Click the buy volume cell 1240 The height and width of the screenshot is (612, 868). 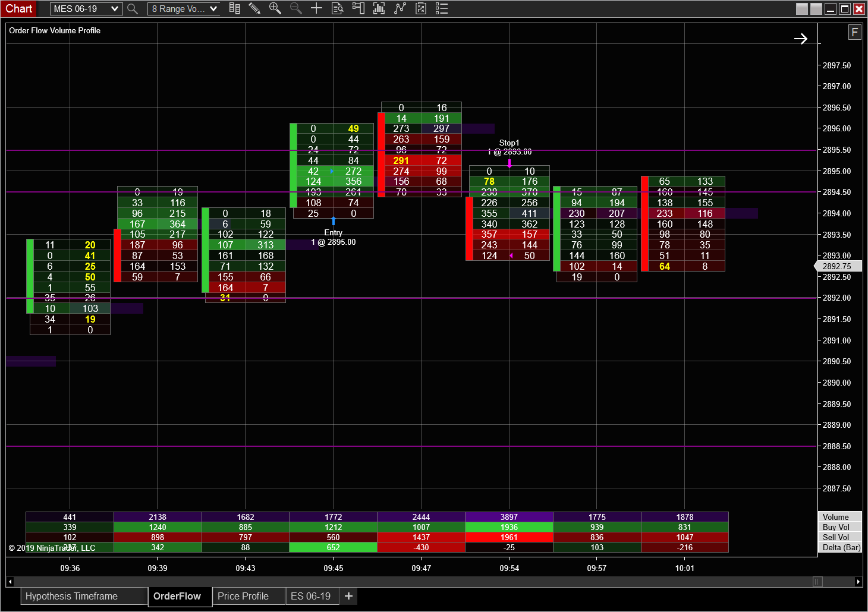coord(158,527)
